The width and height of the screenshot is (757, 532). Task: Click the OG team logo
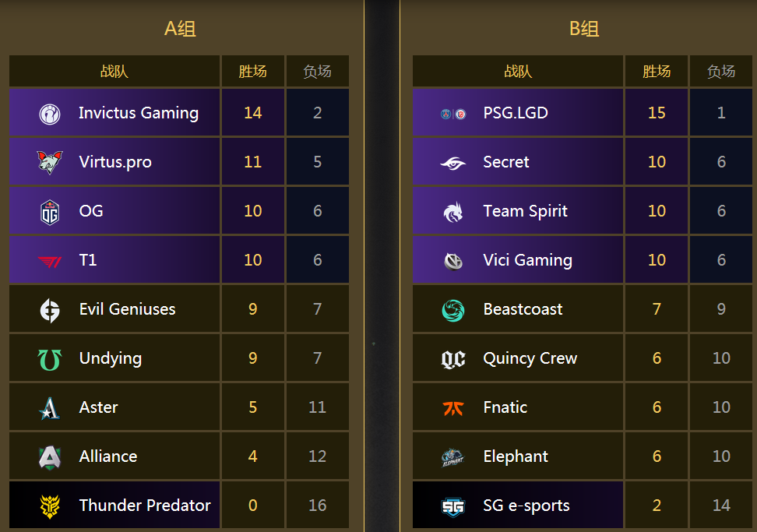tap(50, 212)
